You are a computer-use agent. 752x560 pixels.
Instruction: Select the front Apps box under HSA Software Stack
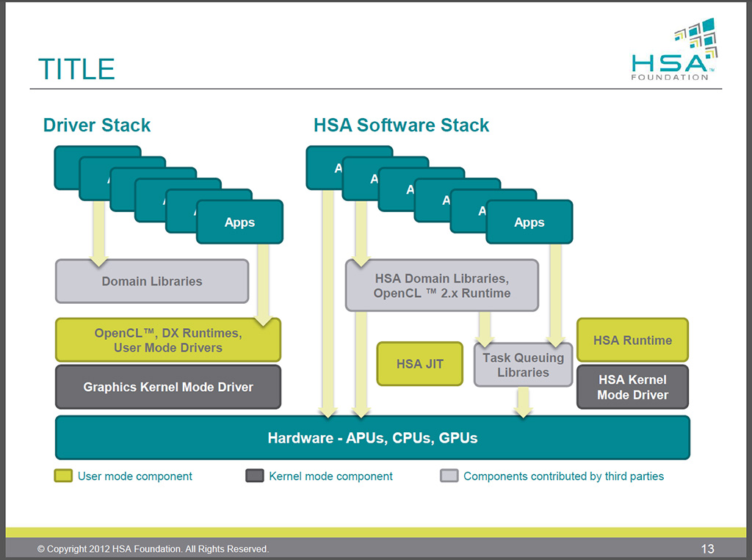point(529,222)
